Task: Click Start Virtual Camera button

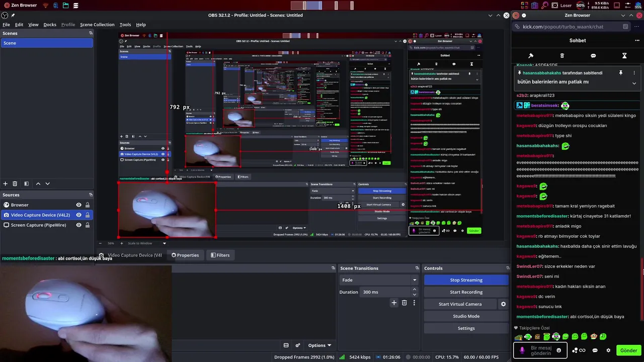Action: (460, 304)
